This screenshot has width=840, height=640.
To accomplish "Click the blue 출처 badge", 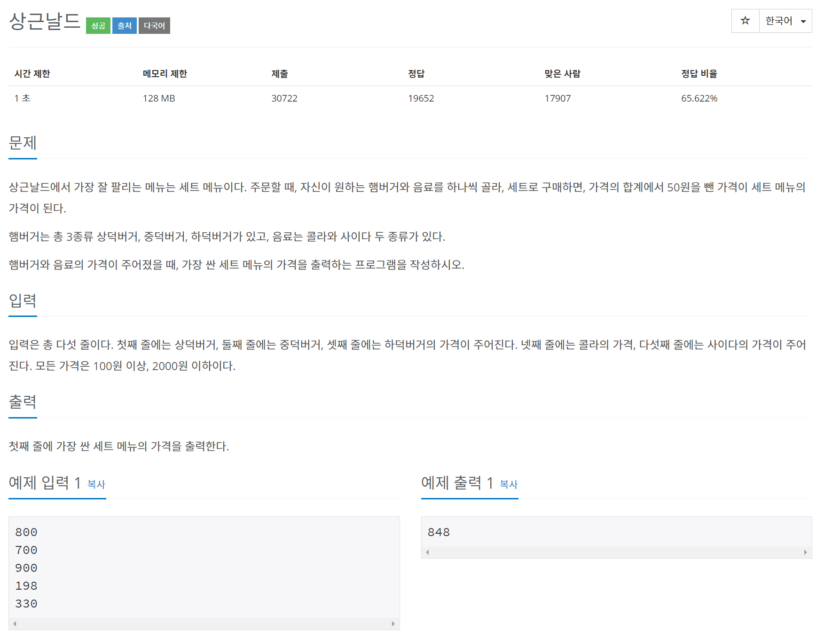I will (x=125, y=26).
